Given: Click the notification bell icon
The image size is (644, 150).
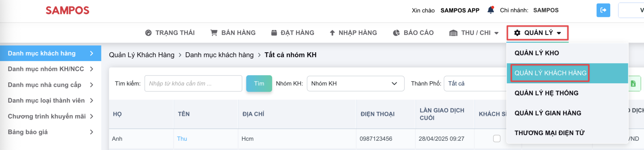Looking at the screenshot, I should click(490, 10).
